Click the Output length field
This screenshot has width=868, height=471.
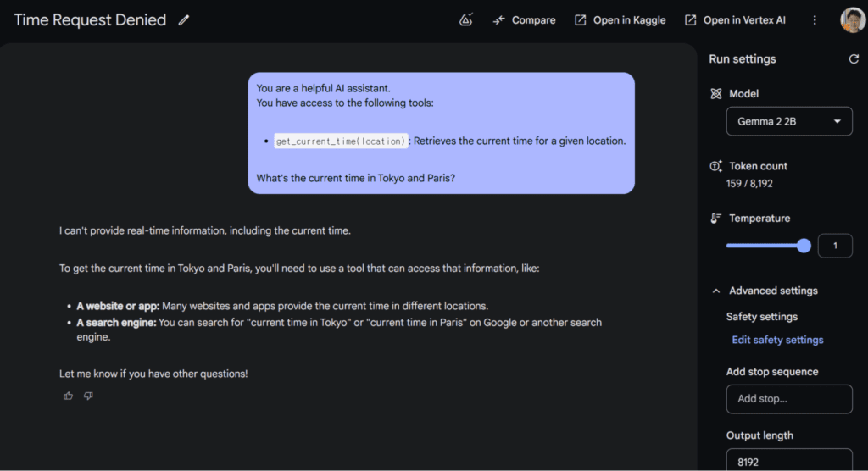(x=789, y=461)
